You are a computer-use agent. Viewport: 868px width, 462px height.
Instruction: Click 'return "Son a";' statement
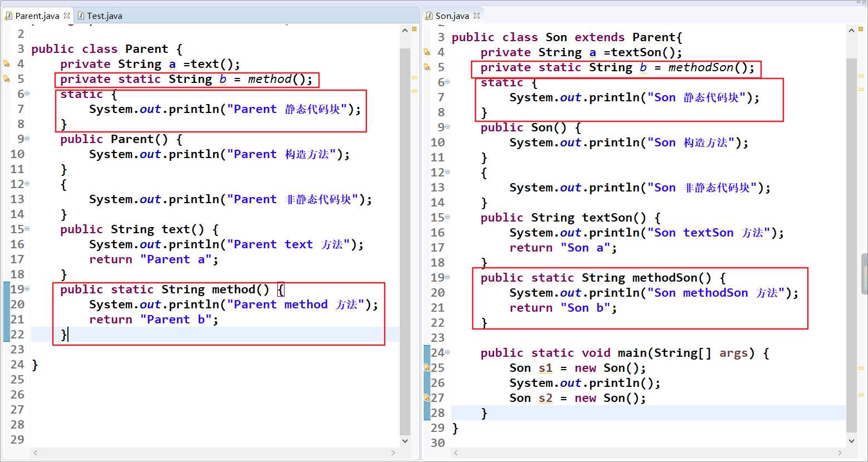click(563, 248)
